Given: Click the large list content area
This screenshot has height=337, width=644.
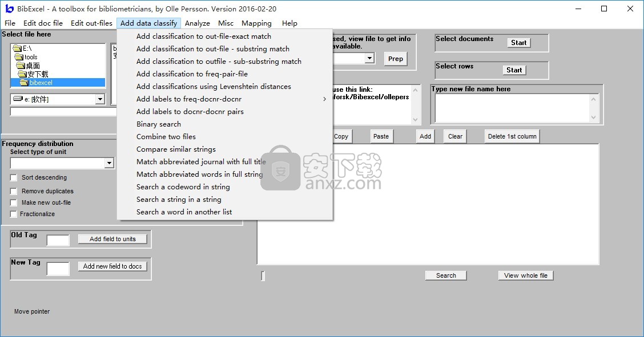Looking at the screenshot, I should pyautogui.click(x=428, y=204).
